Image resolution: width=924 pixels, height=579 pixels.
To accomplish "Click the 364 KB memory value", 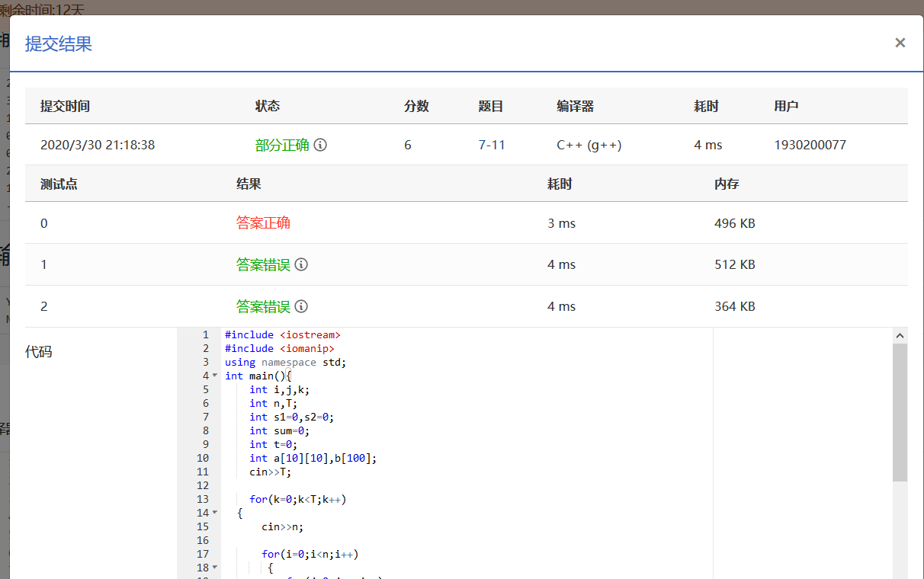I will click(735, 306).
